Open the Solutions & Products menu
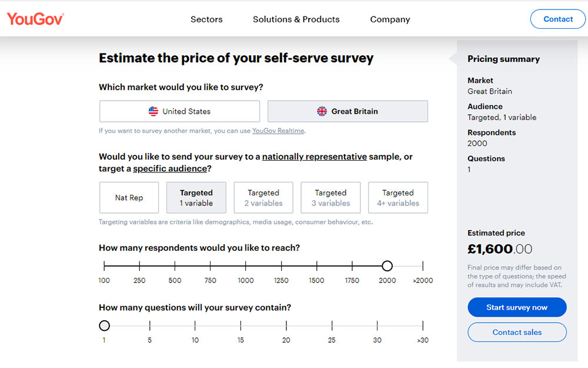Screen dimensions: 588x368 coord(296,19)
